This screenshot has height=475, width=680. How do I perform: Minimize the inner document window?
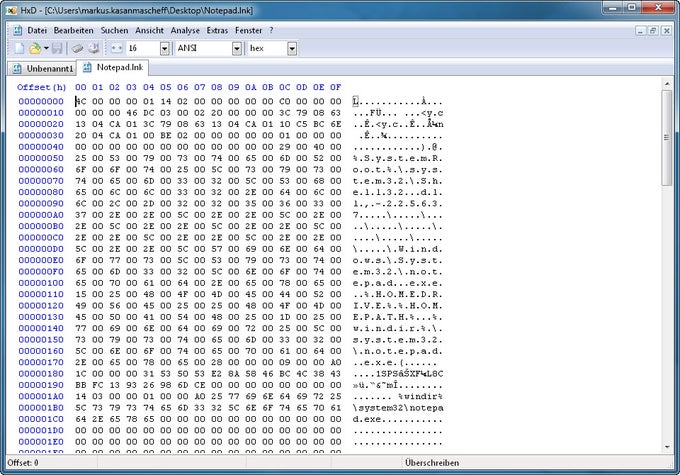tap(641, 30)
